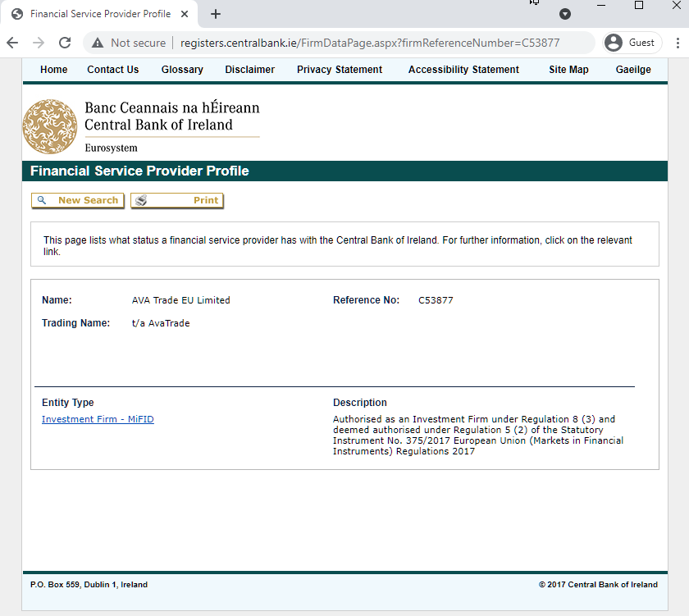This screenshot has width=689, height=616.
Task: Reload the current page
Action: tap(65, 43)
